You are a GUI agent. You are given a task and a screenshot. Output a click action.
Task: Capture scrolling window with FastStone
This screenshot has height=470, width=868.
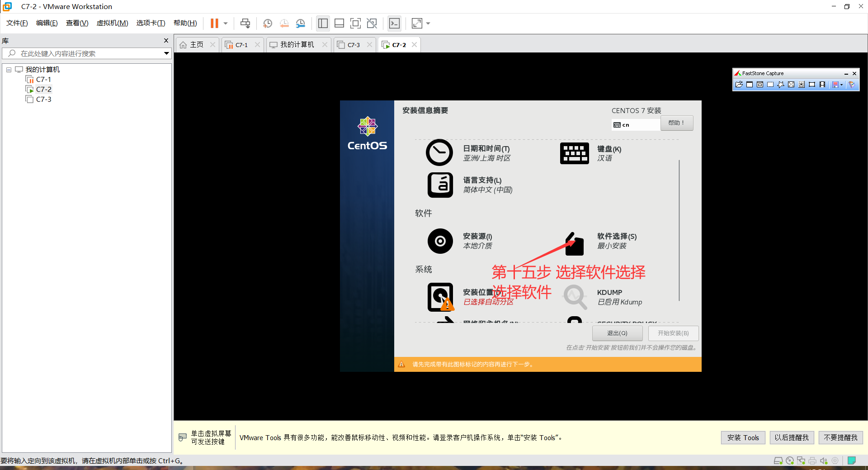click(802, 85)
